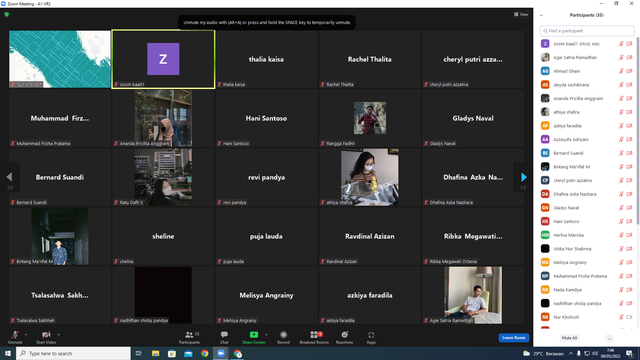Click HS avatar for Hani Santoso
Viewport: 640px width, 360px height.
[x=545, y=221]
